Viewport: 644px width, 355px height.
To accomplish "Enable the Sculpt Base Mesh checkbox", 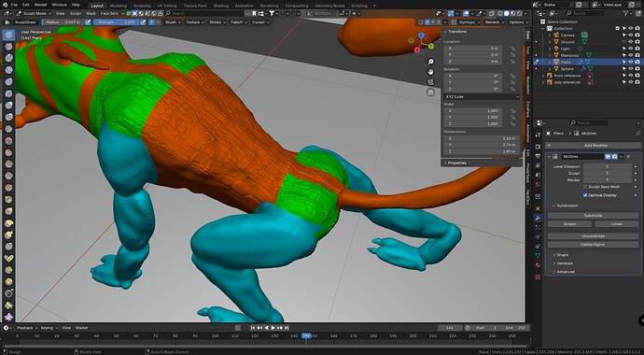I will 585,187.
